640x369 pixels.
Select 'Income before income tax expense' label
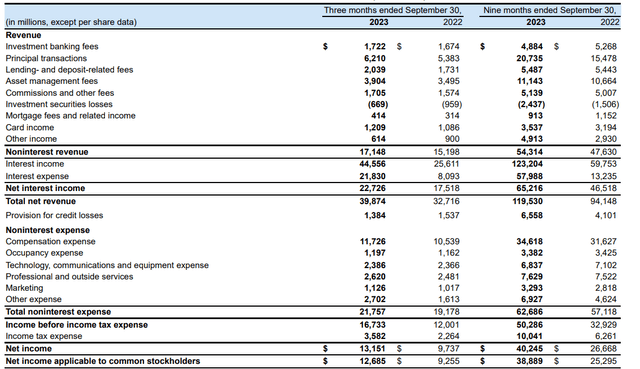77,325
